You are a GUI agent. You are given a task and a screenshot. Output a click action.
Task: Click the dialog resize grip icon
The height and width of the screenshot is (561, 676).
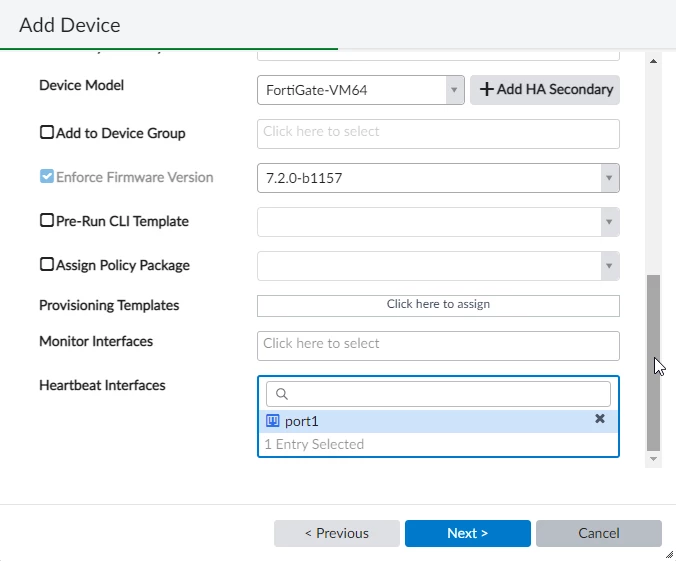669,555
